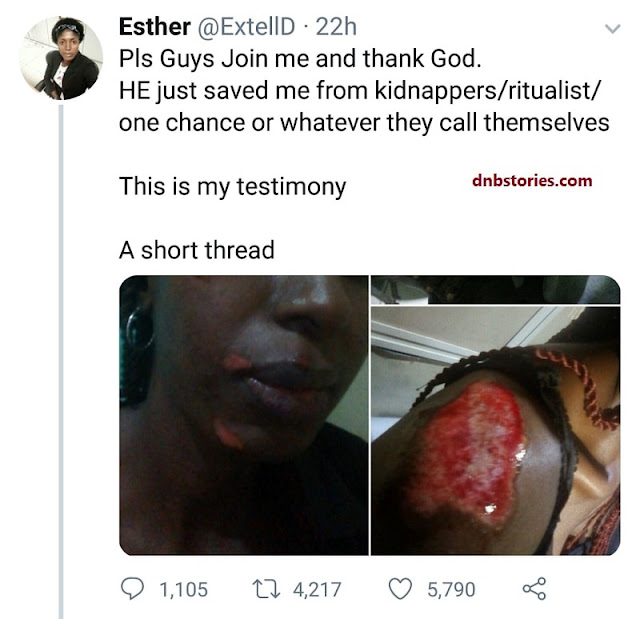Click the 5,790 likes count

(x=451, y=590)
